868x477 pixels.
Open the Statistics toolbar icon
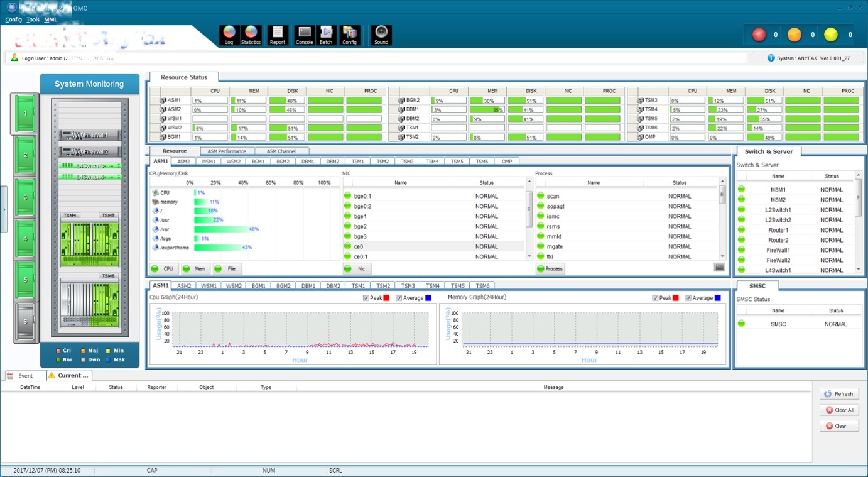tap(251, 35)
